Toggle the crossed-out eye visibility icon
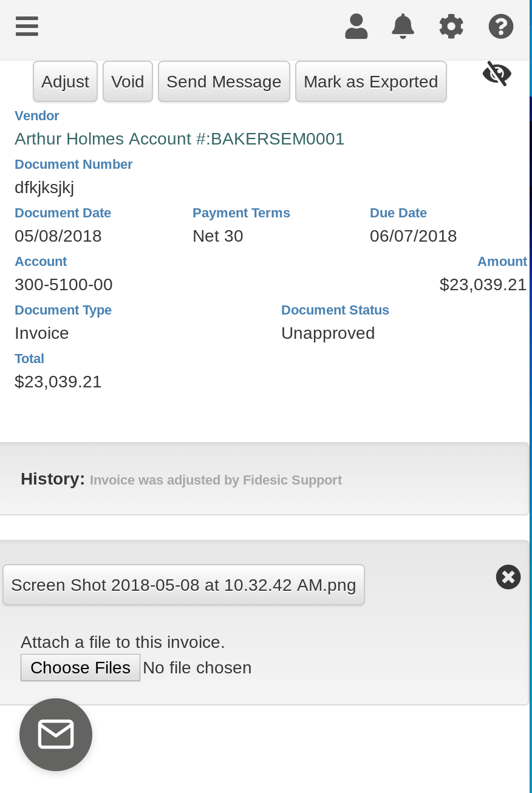The width and height of the screenshot is (532, 793). coord(497,73)
